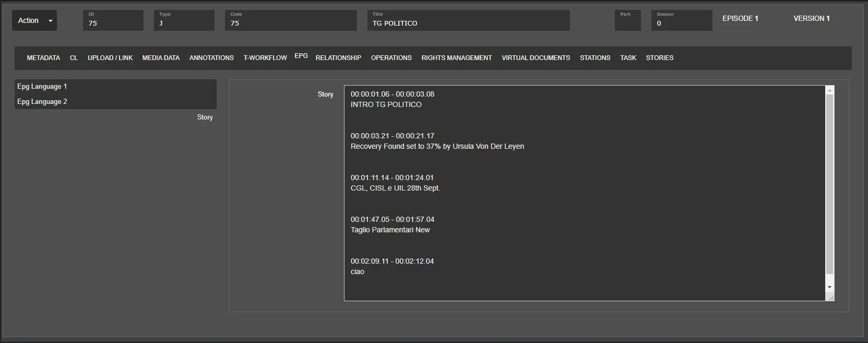
Task: Open the CL tab
Action: click(x=74, y=58)
